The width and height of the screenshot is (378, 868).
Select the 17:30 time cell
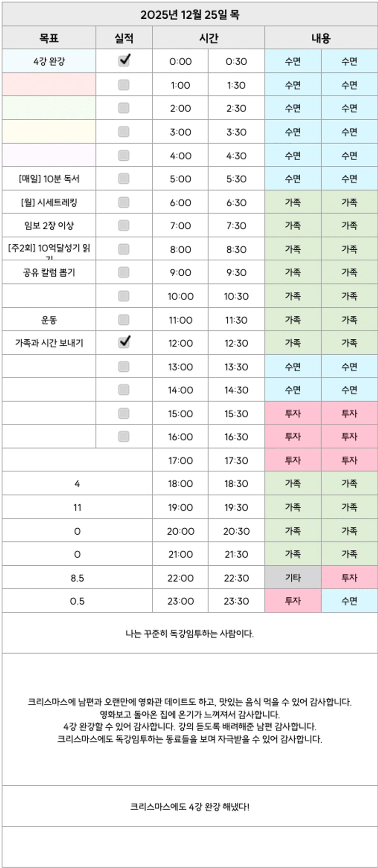pyautogui.click(x=236, y=461)
